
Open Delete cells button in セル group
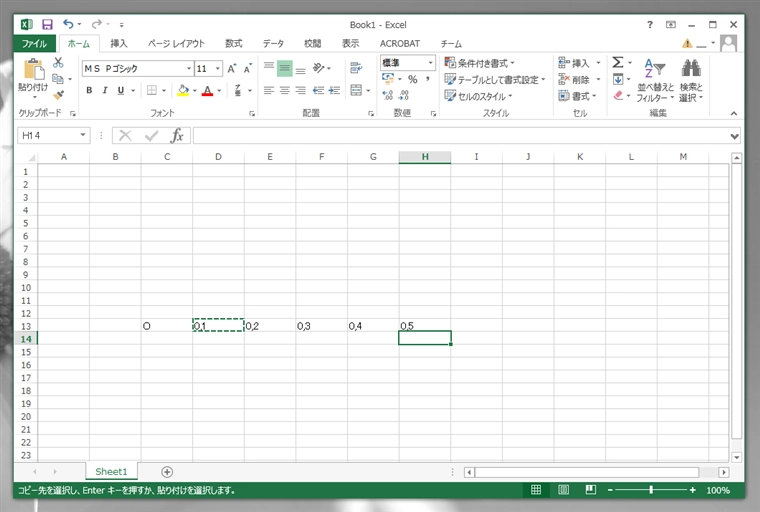click(x=579, y=80)
